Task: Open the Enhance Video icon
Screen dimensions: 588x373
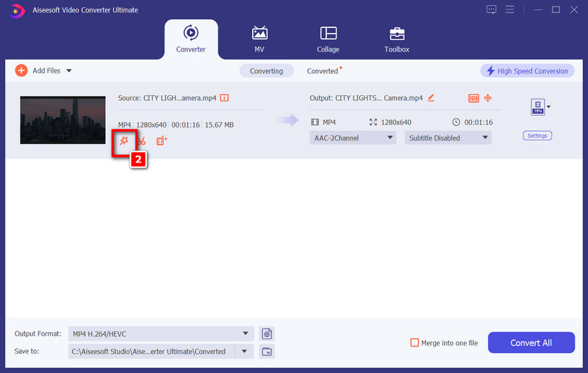Action: click(x=161, y=141)
